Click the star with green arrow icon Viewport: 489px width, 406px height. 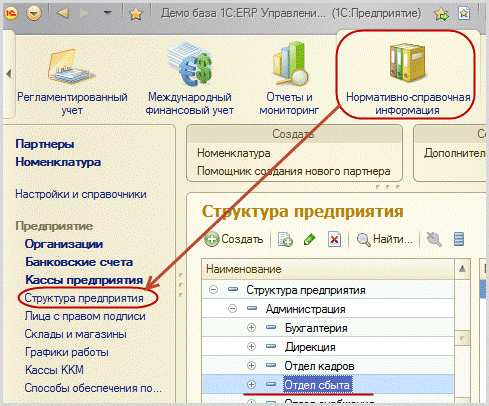[x=442, y=14]
